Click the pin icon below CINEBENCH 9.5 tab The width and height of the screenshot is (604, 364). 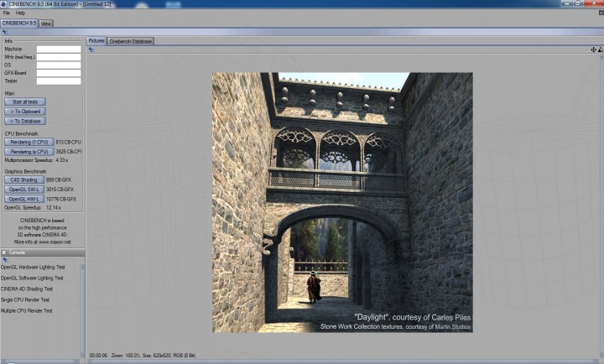[5, 33]
